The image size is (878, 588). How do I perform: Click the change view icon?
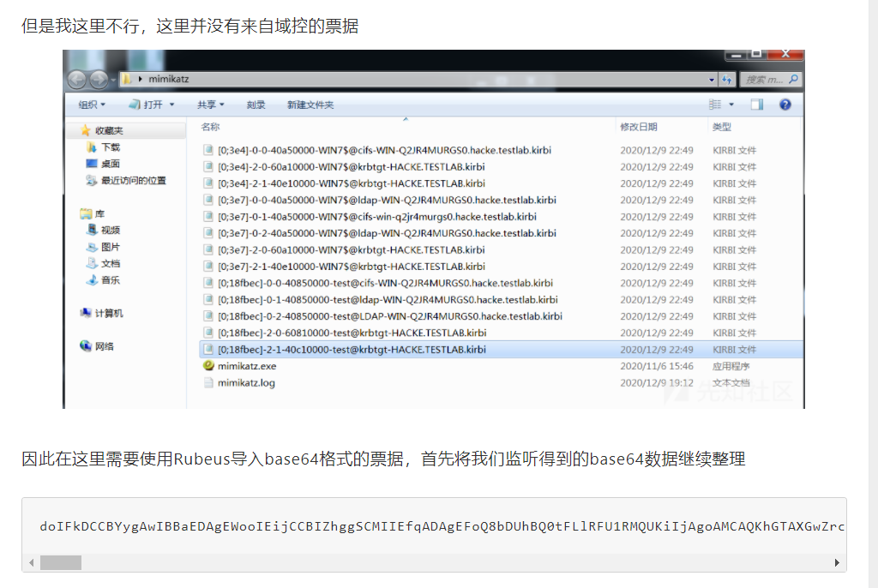pos(715,105)
